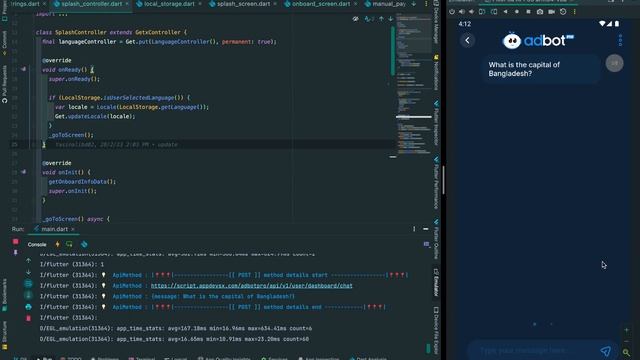Send the message with the paper plane icon
Image resolution: width=640 pixels, height=360 pixels.
pos(605,351)
